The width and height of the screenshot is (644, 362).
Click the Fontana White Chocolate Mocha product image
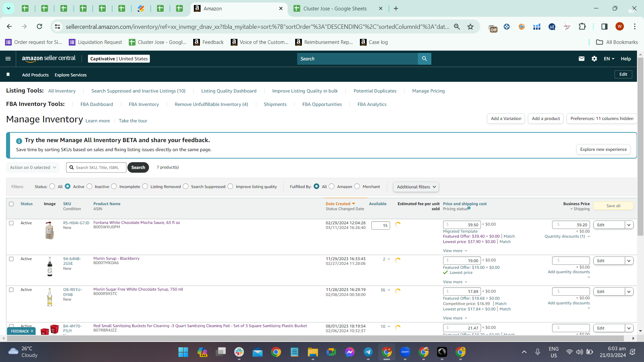click(50, 231)
